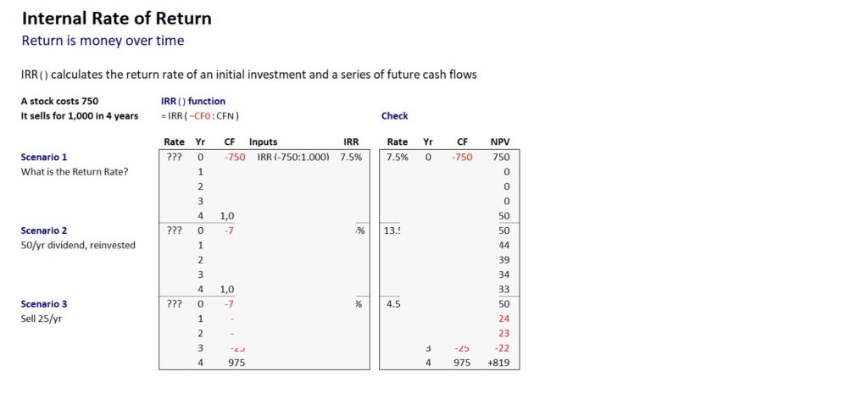Click the blue 'Check' heading

pyautogui.click(x=394, y=116)
